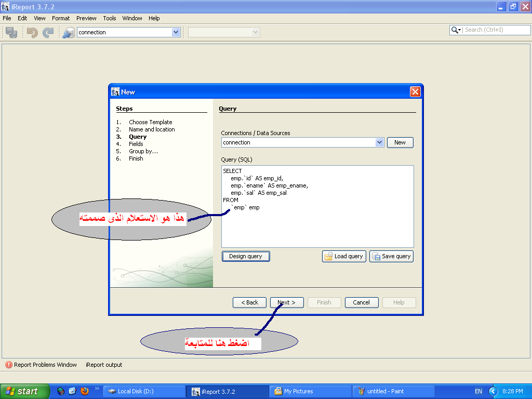Click the report datasources icon in toolbar
Image resolution: width=532 pixels, height=399 pixels.
(x=69, y=32)
